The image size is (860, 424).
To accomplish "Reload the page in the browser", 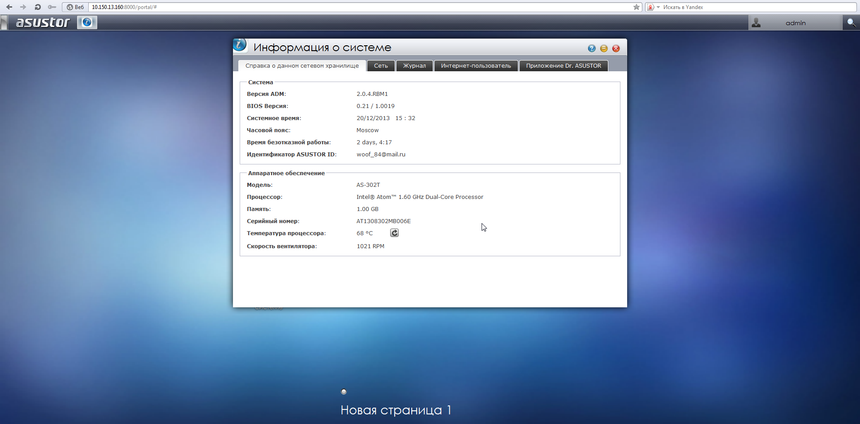I will (x=37, y=6).
